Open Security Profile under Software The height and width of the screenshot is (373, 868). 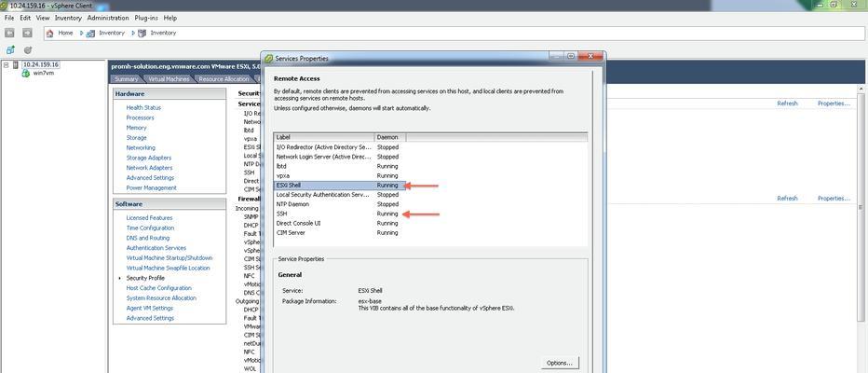point(145,278)
